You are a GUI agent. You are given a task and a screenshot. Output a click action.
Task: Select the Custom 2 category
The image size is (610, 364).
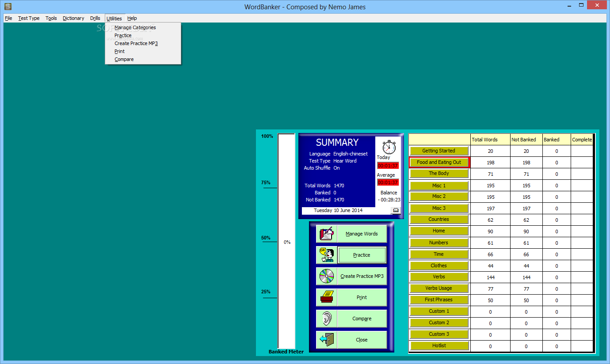439,322
